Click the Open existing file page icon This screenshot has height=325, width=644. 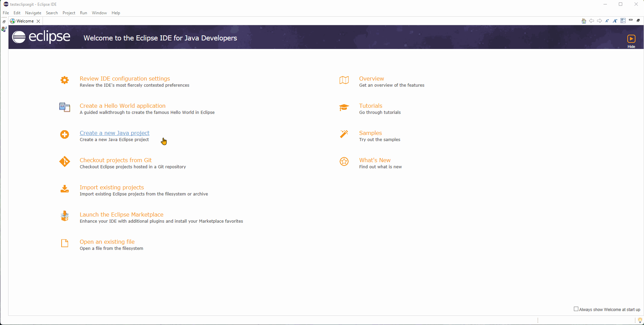pos(65,243)
